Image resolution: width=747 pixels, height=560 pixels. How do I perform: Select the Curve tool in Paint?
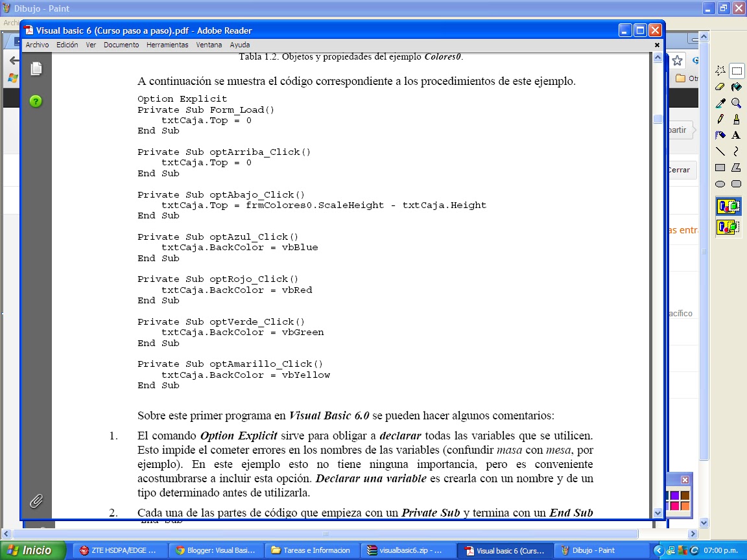pos(737,150)
